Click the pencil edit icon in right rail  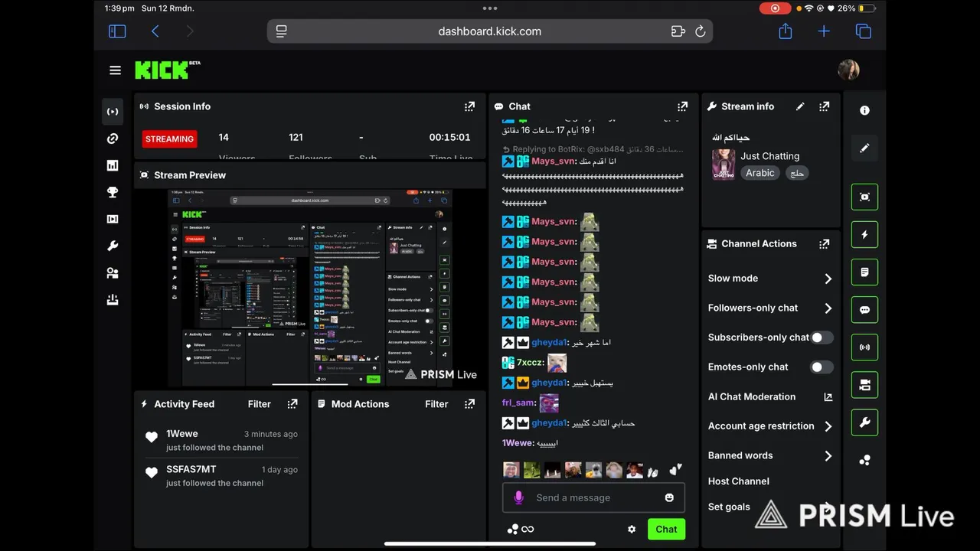point(864,148)
